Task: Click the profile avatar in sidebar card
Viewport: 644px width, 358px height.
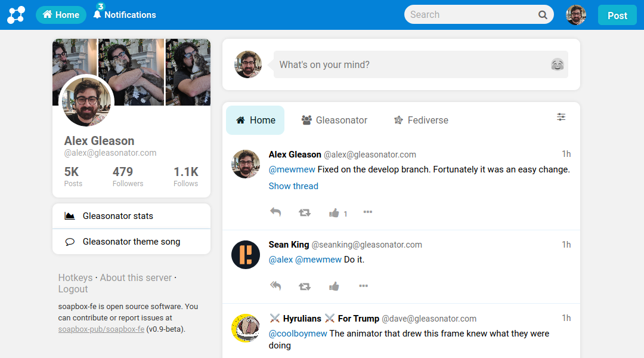Action: click(86, 101)
